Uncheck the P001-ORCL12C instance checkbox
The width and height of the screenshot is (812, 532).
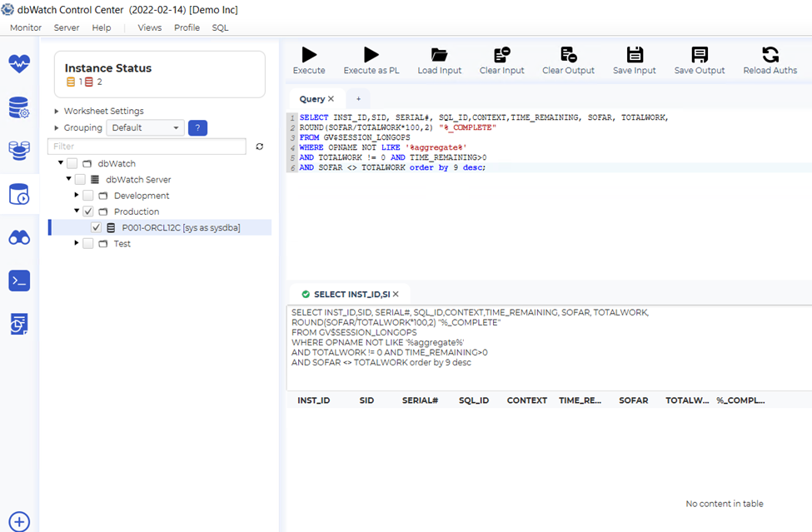[x=97, y=228]
